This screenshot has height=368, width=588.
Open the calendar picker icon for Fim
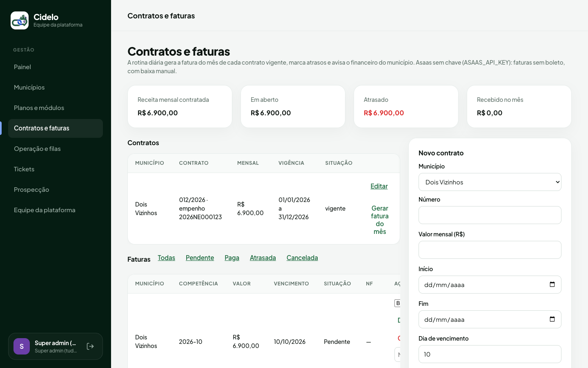[552, 319]
